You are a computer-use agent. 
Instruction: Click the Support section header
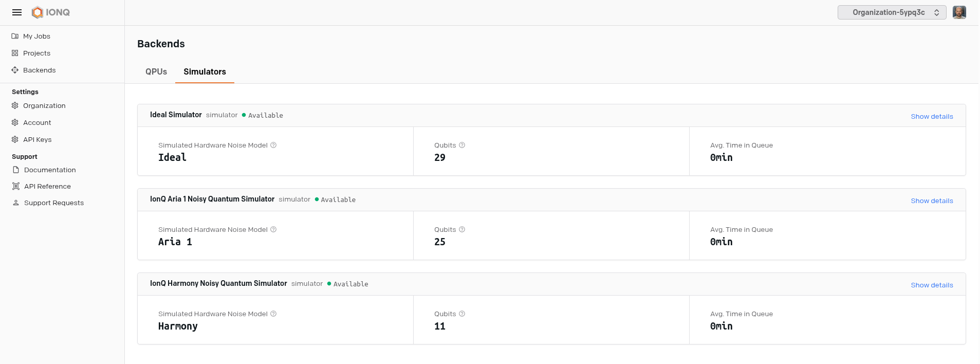click(25, 156)
